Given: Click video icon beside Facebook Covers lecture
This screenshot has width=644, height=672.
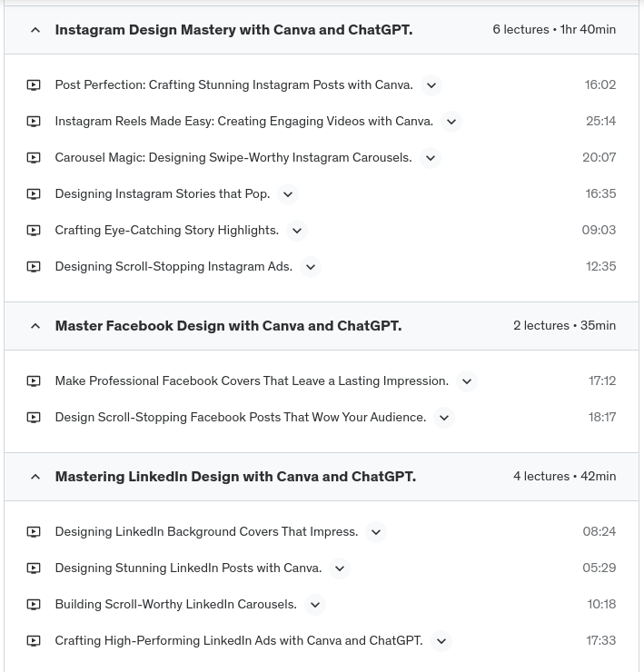Looking at the screenshot, I should pyautogui.click(x=34, y=381).
